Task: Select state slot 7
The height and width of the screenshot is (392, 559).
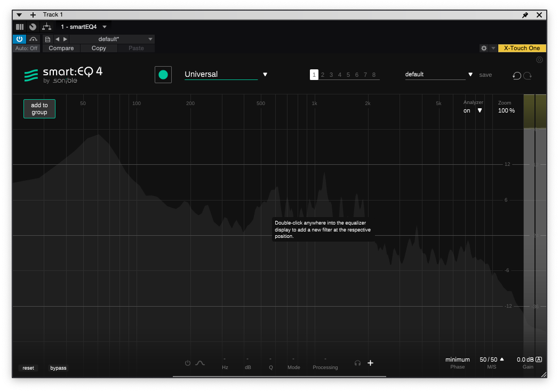Action: pos(365,75)
